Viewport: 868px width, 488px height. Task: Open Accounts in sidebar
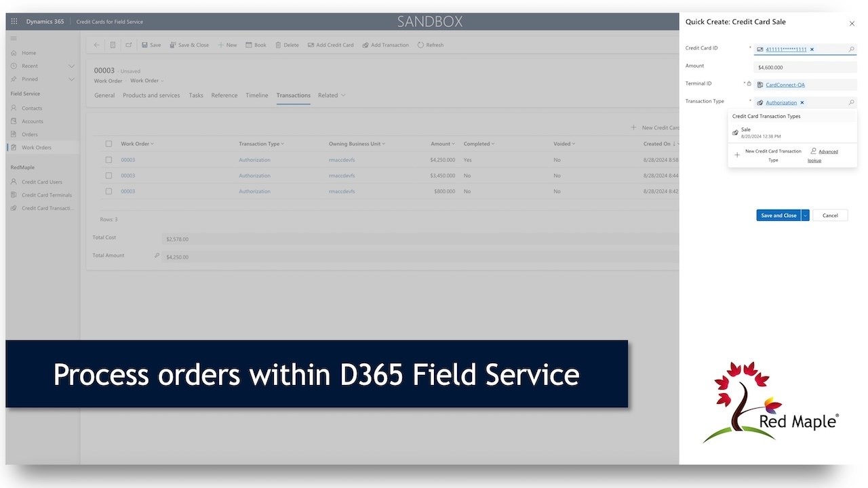32,121
